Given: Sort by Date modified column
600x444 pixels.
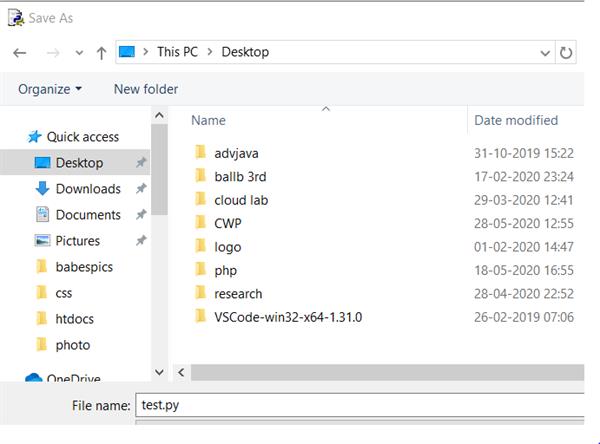Looking at the screenshot, I should pyautogui.click(x=516, y=120).
